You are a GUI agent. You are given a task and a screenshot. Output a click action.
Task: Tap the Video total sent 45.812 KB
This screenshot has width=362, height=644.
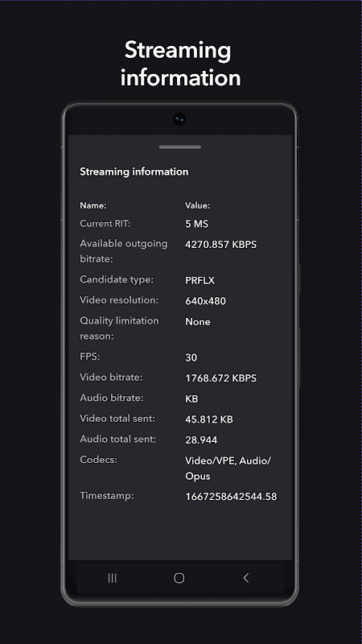[x=209, y=419]
